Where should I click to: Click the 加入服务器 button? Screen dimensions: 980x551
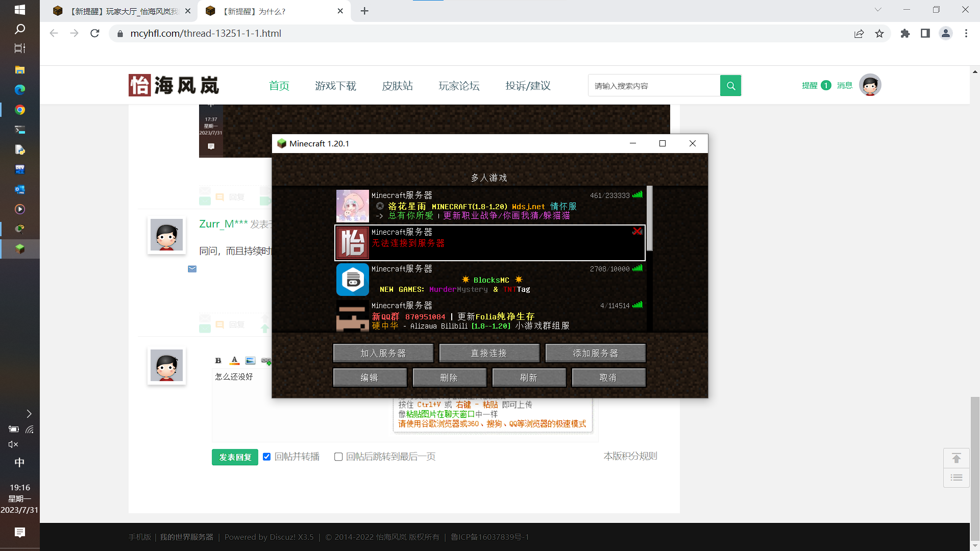pyautogui.click(x=382, y=353)
